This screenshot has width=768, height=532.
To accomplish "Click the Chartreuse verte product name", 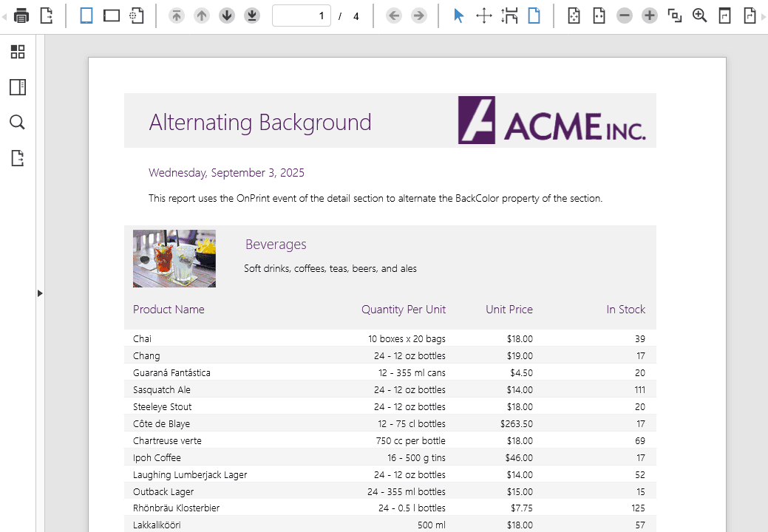I will click(x=167, y=441).
